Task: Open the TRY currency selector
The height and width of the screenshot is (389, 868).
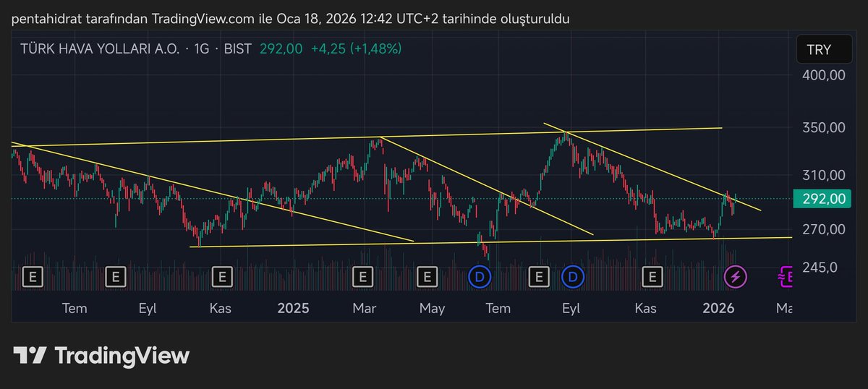Action: pyautogui.click(x=823, y=50)
